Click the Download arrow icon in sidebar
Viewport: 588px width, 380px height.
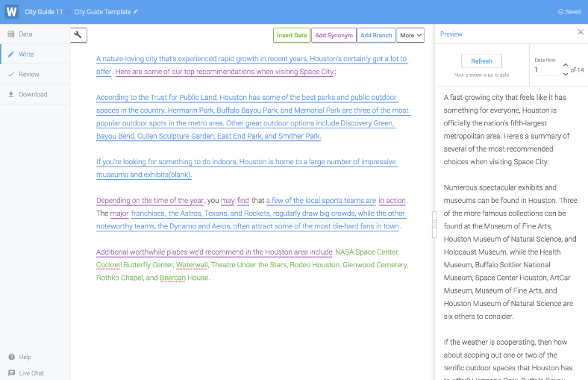(11, 94)
